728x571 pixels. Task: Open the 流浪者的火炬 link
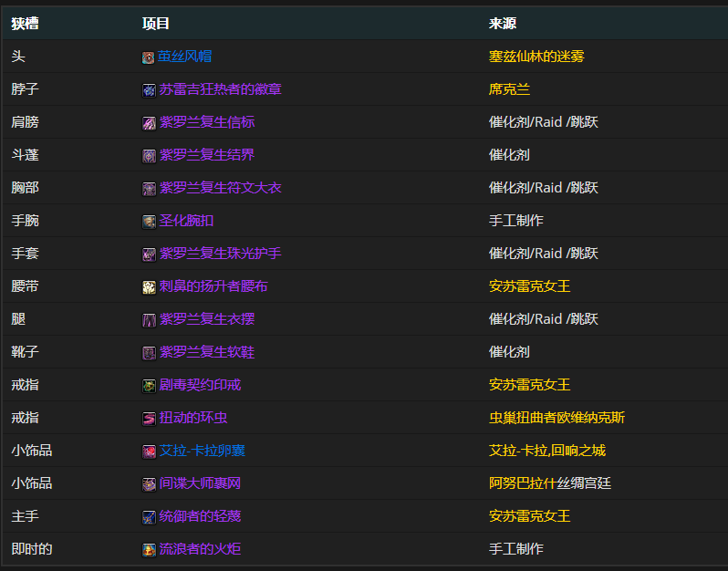(x=200, y=549)
